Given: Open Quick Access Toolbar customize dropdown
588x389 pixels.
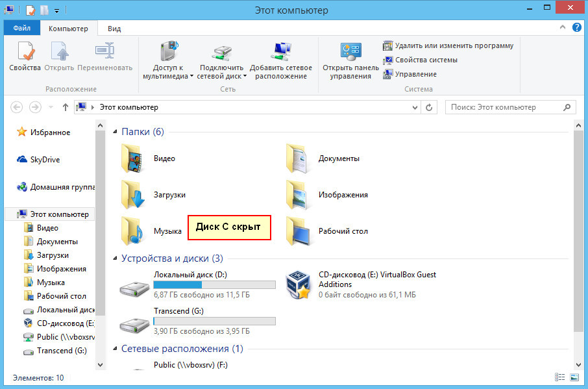Looking at the screenshot, I should pyautogui.click(x=56, y=11).
